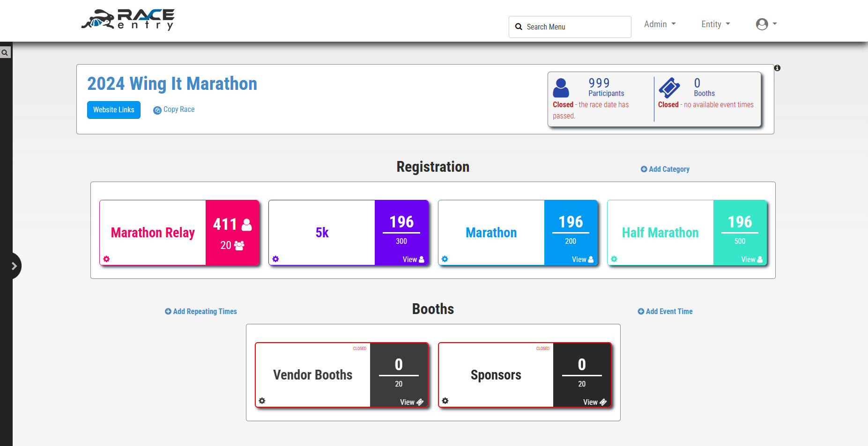Open the user account dropdown
This screenshot has width=868, height=446.
[x=765, y=24]
